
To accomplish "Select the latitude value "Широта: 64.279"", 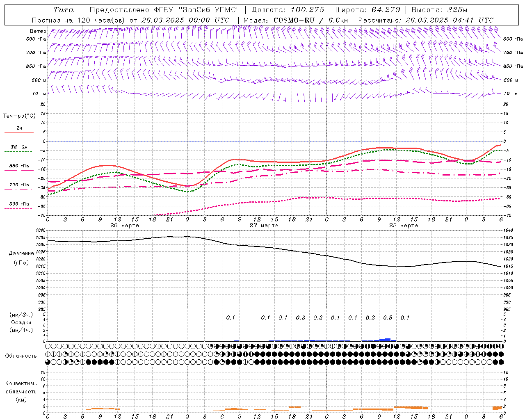I will coord(367,10).
